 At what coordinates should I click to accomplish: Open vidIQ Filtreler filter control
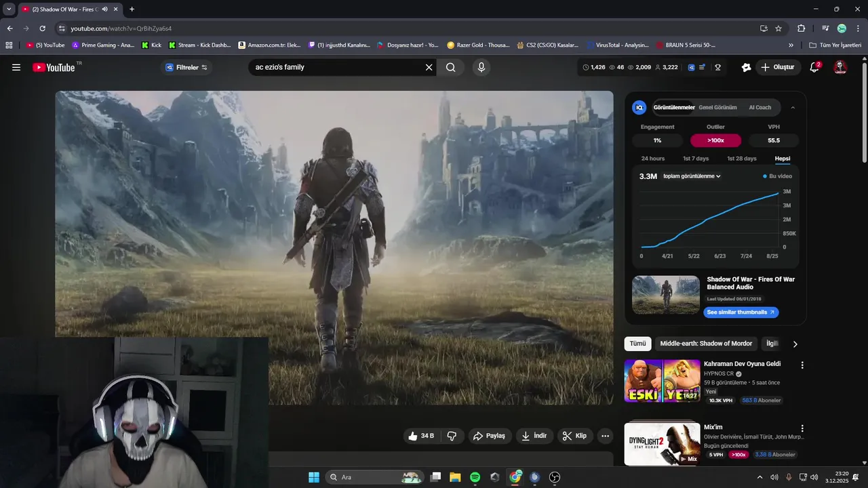point(186,67)
